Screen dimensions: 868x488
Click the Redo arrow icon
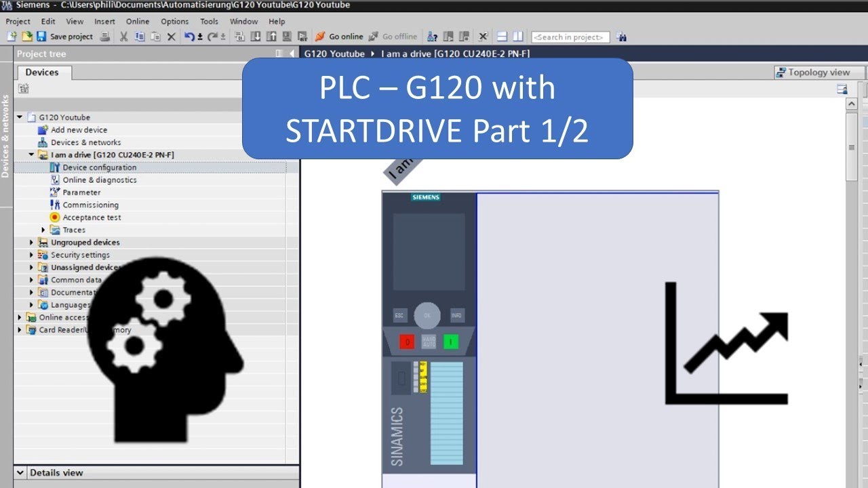tap(213, 37)
